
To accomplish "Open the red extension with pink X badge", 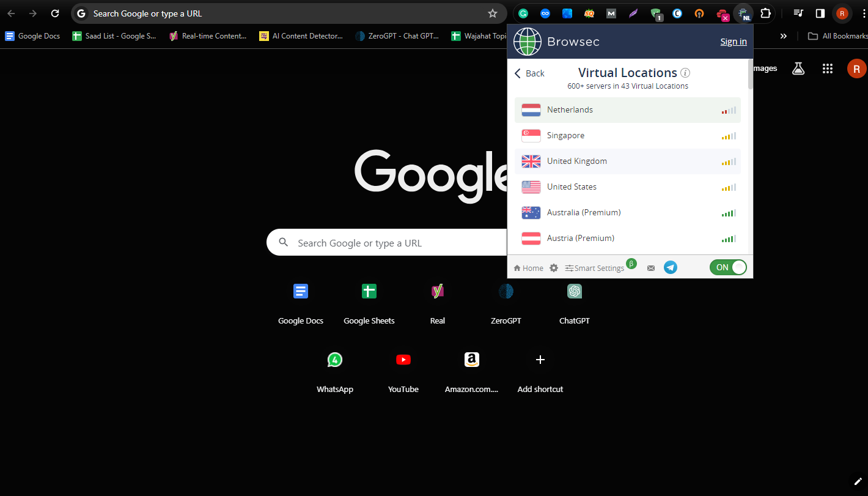I will tap(723, 15).
